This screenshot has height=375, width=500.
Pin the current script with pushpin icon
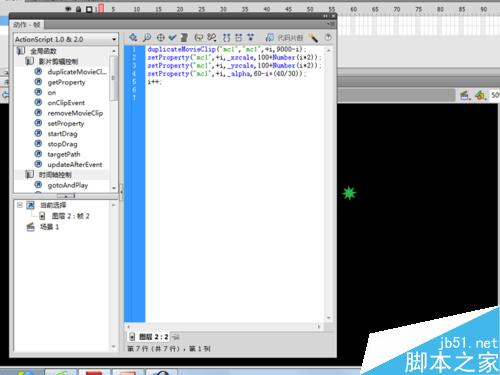point(176,337)
